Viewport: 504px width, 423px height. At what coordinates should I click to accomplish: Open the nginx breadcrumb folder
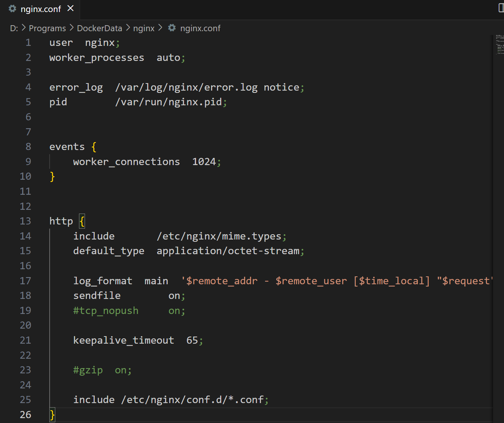tap(144, 29)
